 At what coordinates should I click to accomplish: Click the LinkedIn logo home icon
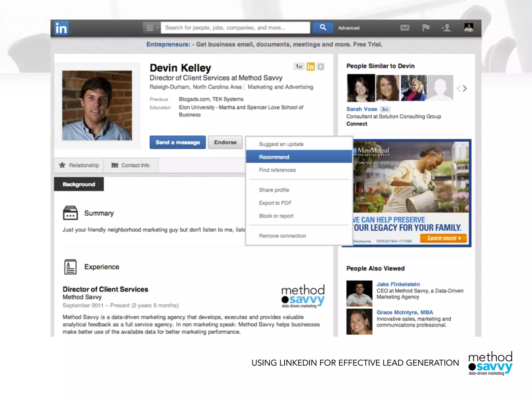coord(61,28)
